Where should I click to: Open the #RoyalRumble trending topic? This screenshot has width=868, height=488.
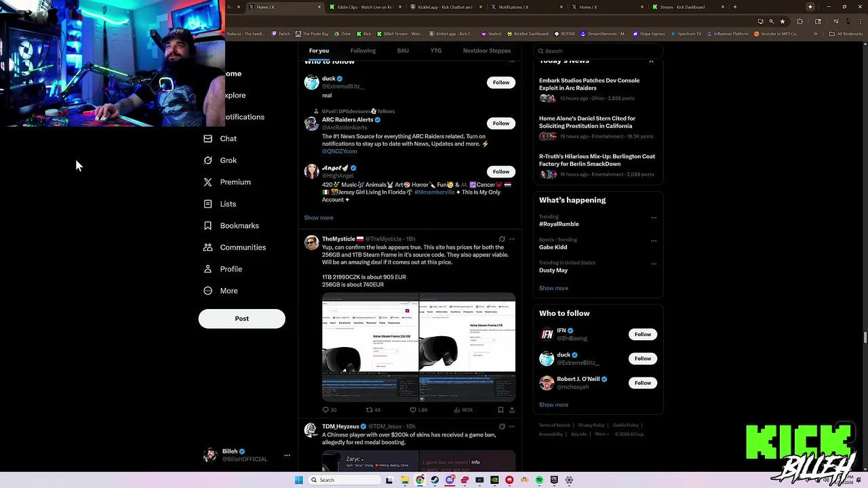(559, 224)
